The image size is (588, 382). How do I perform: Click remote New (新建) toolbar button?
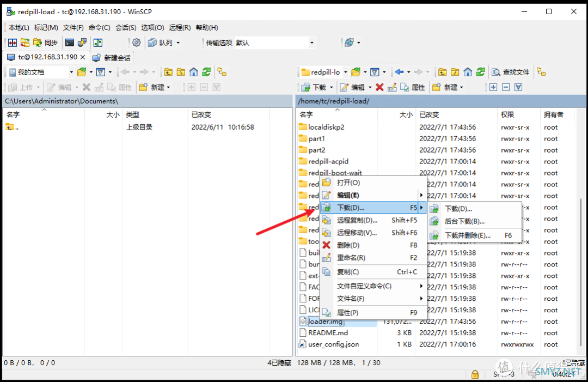click(x=445, y=87)
